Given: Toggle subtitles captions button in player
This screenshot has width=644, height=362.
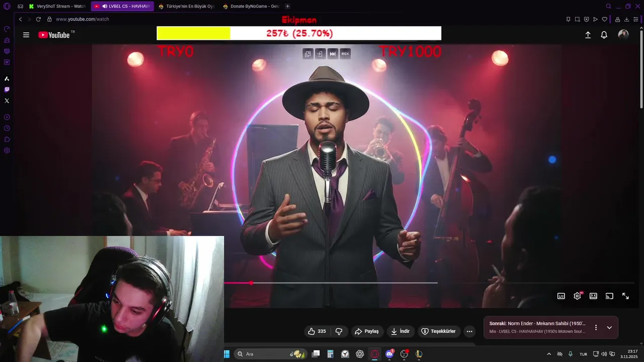Looking at the screenshot, I should tap(561, 296).
